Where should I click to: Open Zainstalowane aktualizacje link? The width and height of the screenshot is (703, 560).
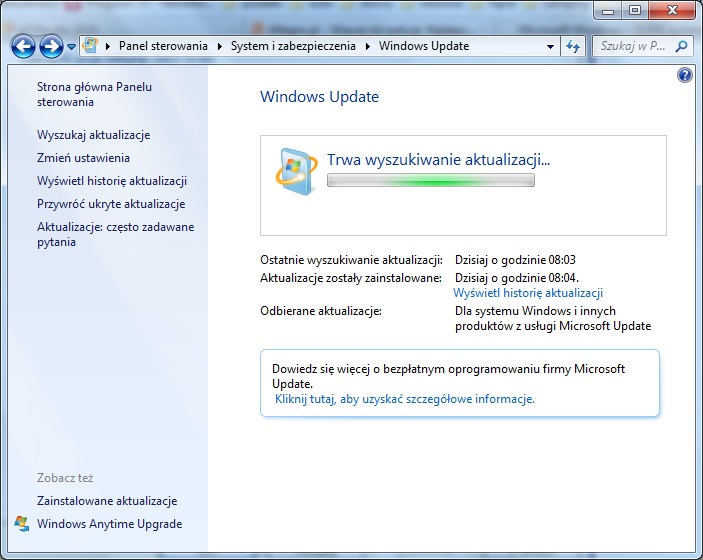click(107, 501)
